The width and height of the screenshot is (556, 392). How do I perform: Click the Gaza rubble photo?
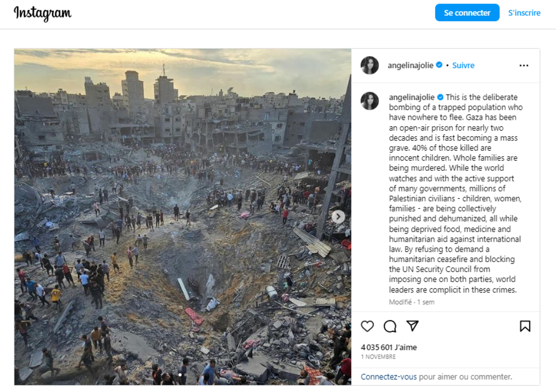pyautogui.click(x=183, y=217)
